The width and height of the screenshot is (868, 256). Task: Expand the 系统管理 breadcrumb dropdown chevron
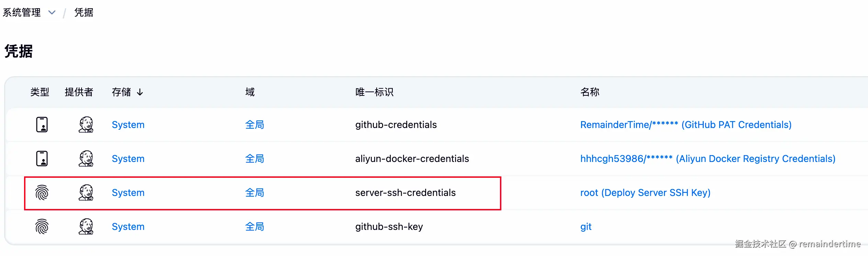click(x=52, y=13)
